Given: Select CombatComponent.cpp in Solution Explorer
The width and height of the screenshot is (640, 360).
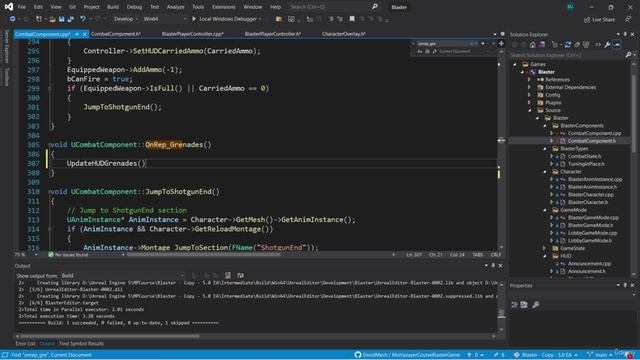Looking at the screenshot, I should coord(594,133).
